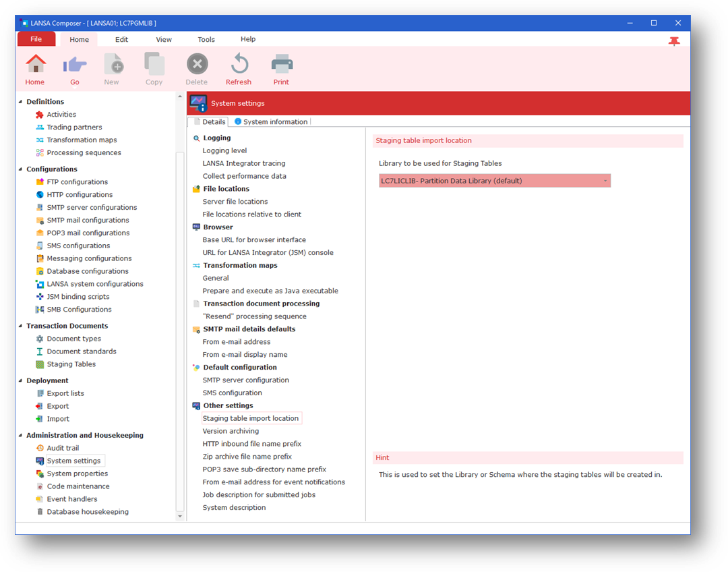This screenshot has height=572, width=728.
Task: Select the Details tab
Action: pyautogui.click(x=210, y=121)
